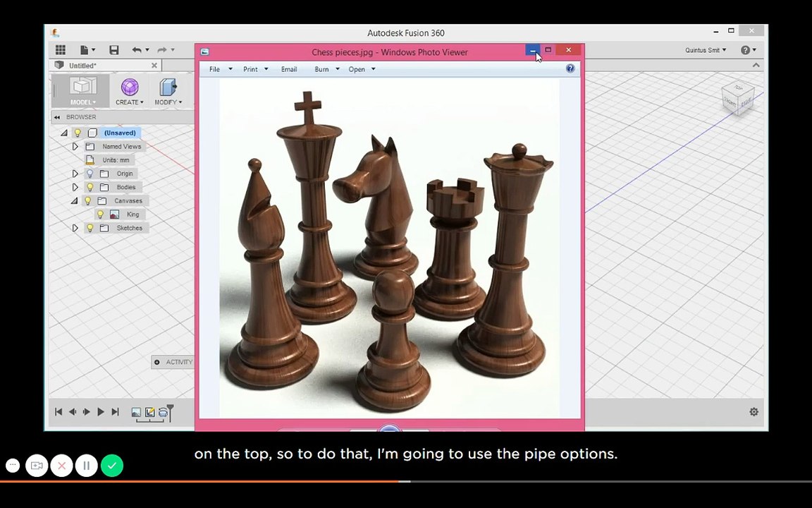
Task: Open the File icon dropdown arrow in Fusion
Action: pyautogui.click(x=93, y=50)
